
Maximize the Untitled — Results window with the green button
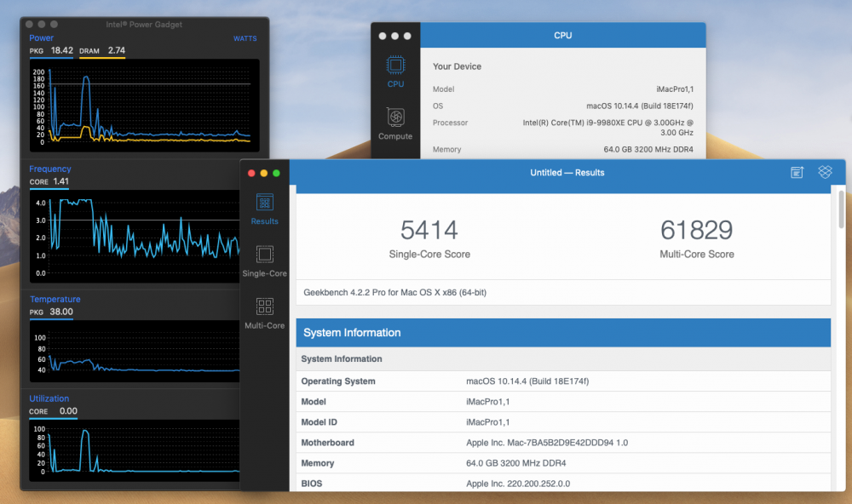coord(276,174)
